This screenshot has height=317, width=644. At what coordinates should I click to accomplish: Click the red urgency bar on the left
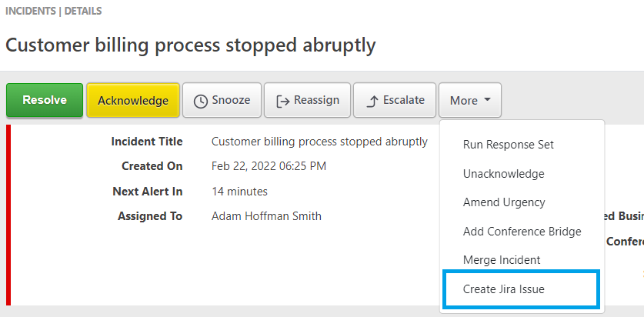[x=8, y=215]
